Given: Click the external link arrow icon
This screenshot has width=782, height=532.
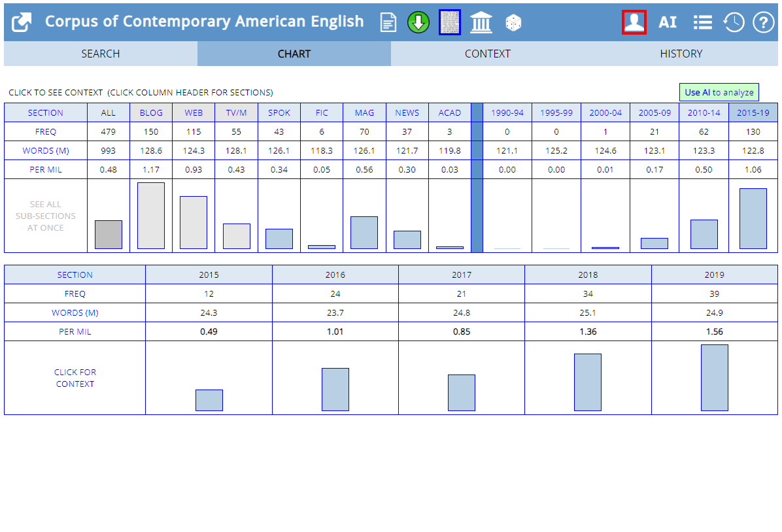Looking at the screenshot, I should (22, 23).
